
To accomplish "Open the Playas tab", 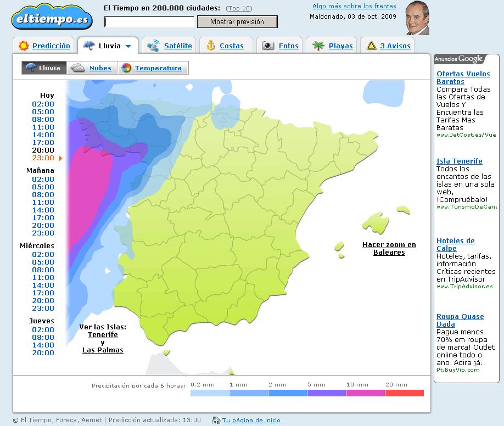I will [341, 46].
